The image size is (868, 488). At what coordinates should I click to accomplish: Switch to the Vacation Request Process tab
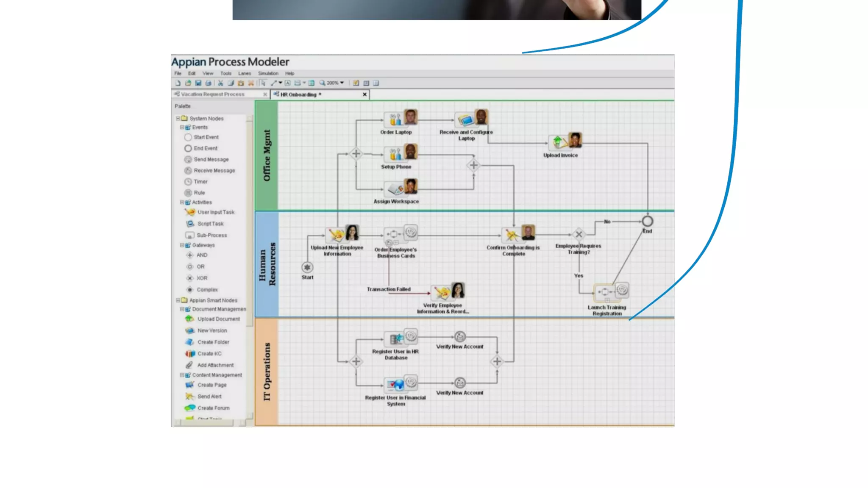coord(212,94)
